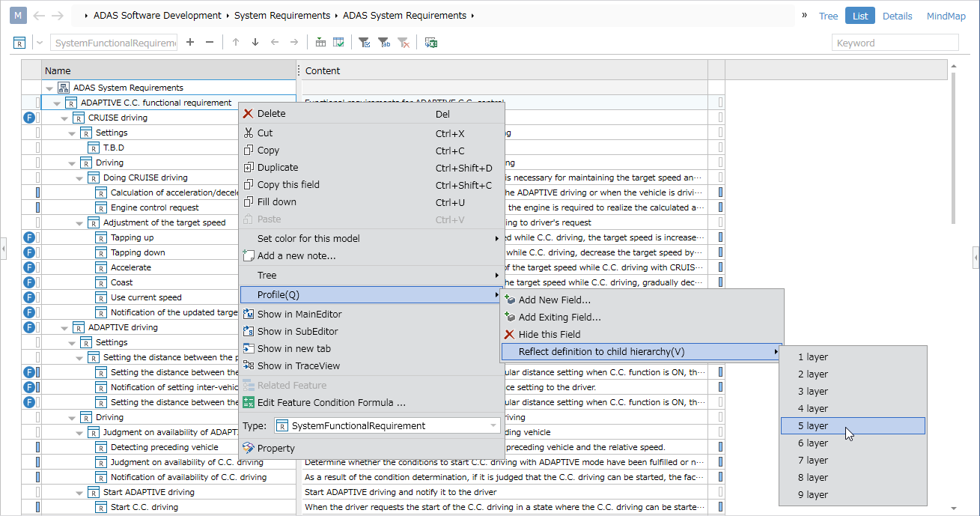Move item down with down arrow

coord(255,43)
